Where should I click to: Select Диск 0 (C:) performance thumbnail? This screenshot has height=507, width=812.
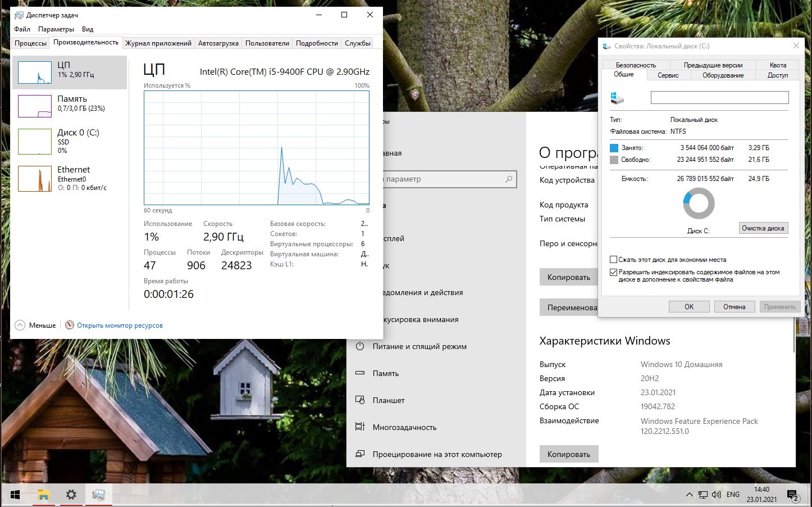(35, 141)
